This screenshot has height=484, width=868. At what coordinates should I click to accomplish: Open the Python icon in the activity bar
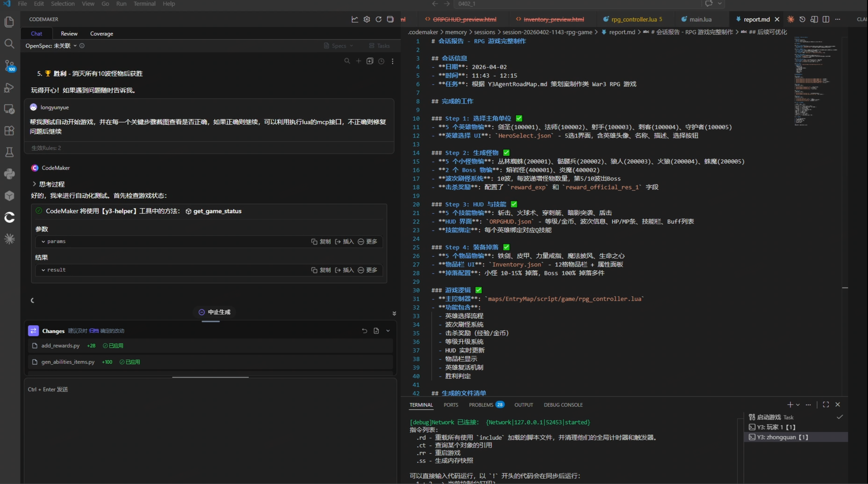point(9,174)
